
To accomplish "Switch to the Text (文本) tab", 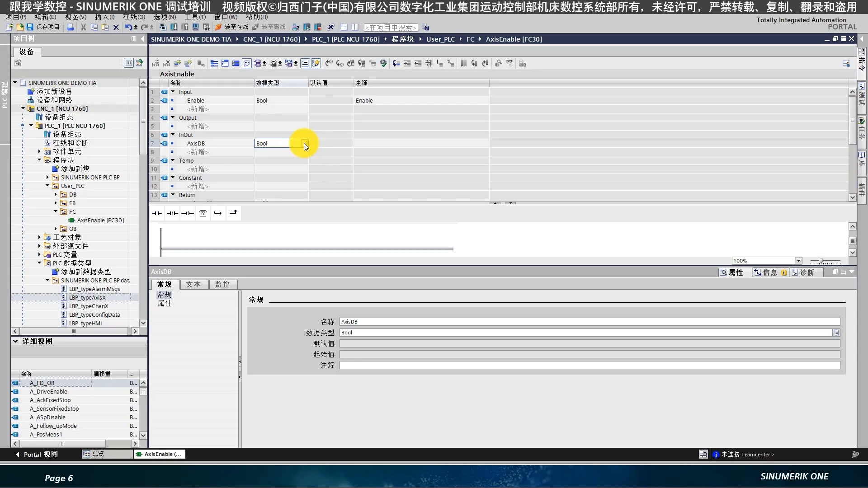I will pos(193,284).
